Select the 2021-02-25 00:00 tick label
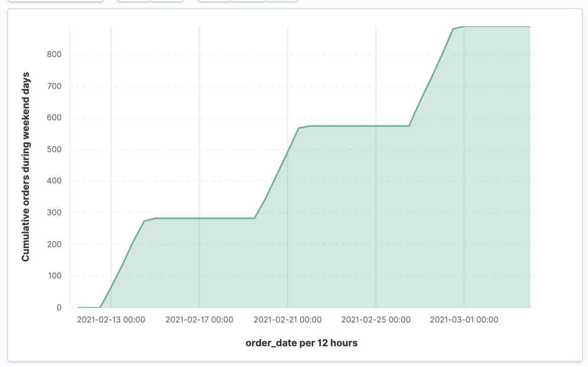The height and width of the screenshot is (367, 588). click(x=375, y=319)
